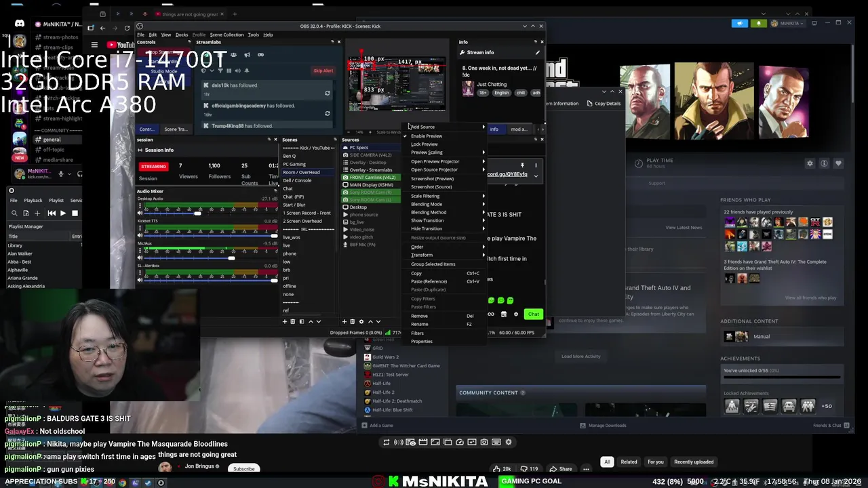
Task: Open Steam game settings gear icon
Action: 810,163
